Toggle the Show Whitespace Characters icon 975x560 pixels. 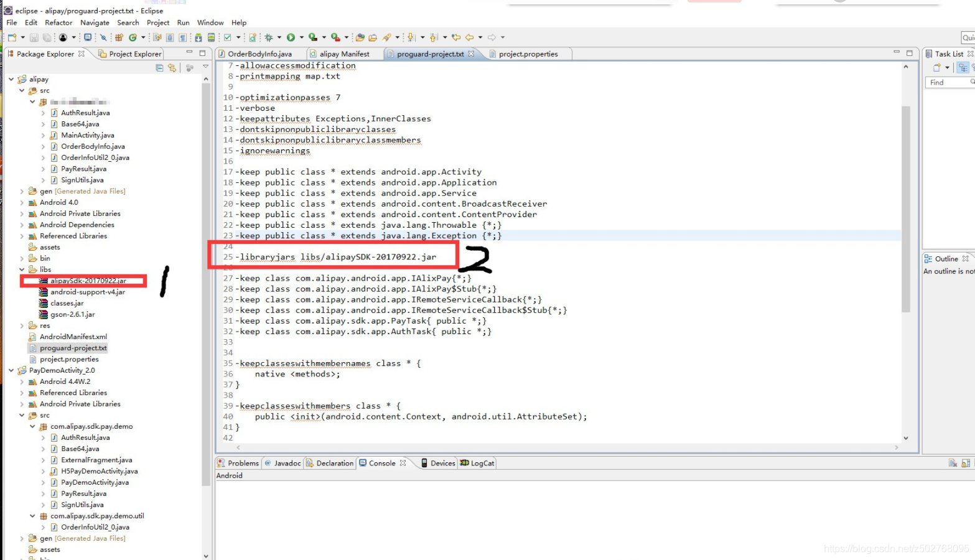(183, 37)
